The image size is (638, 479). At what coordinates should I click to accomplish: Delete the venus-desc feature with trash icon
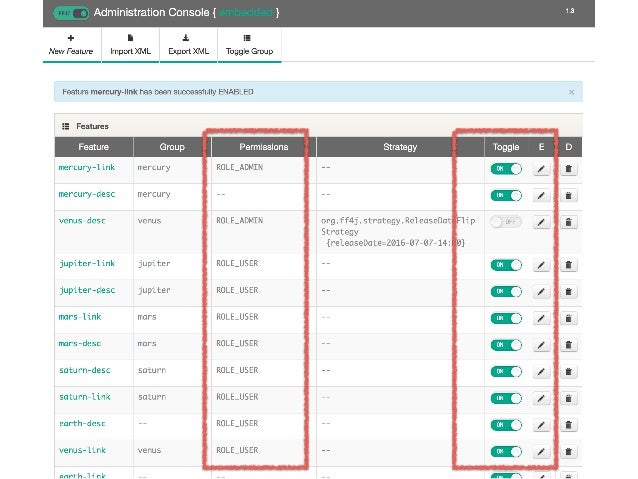click(568, 222)
